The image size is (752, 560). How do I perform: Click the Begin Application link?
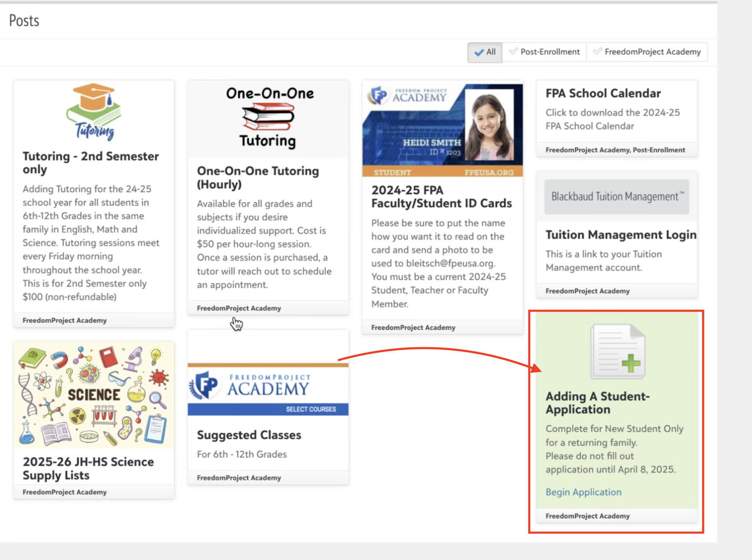pyautogui.click(x=583, y=492)
